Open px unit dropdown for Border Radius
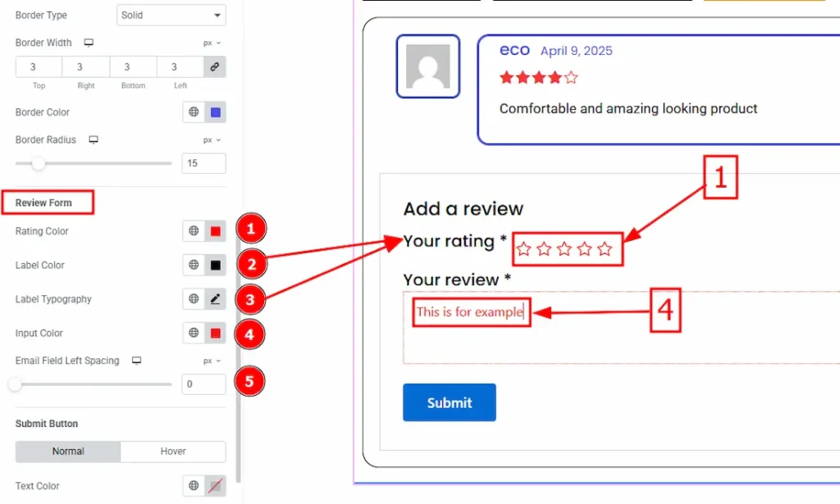The width and height of the screenshot is (840, 504). click(x=212, y=140)
